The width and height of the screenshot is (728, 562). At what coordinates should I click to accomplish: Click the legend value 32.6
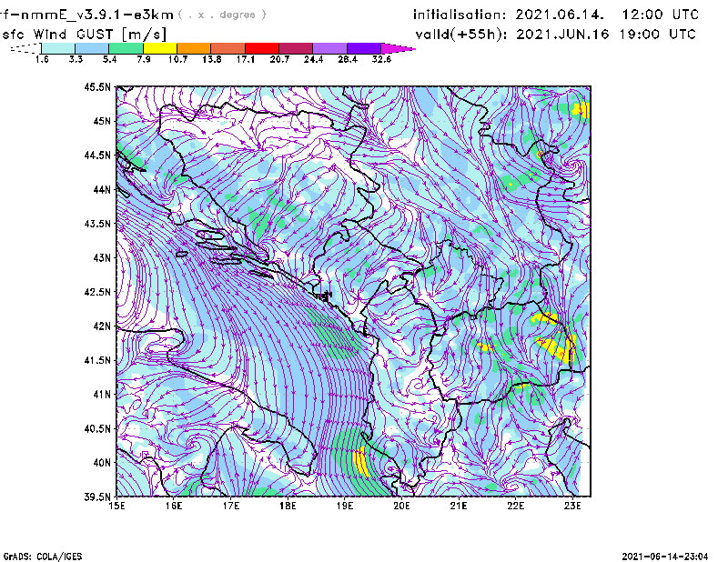[x=381, y=59]
